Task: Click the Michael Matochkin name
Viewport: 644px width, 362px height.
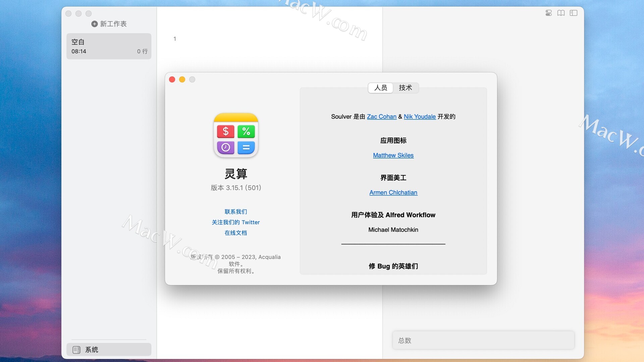Action: (x=393, y=230)
